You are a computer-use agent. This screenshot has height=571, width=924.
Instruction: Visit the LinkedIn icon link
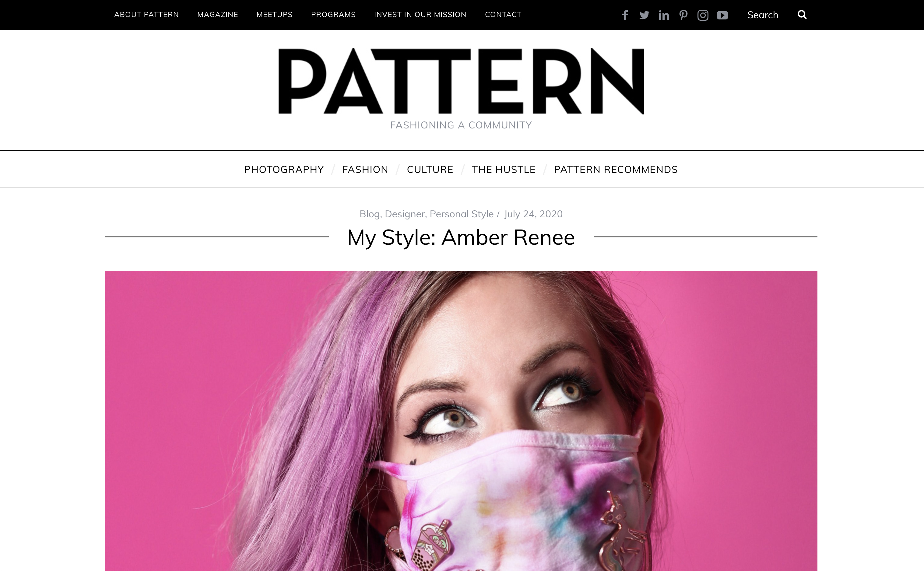(x=664, y=15)
